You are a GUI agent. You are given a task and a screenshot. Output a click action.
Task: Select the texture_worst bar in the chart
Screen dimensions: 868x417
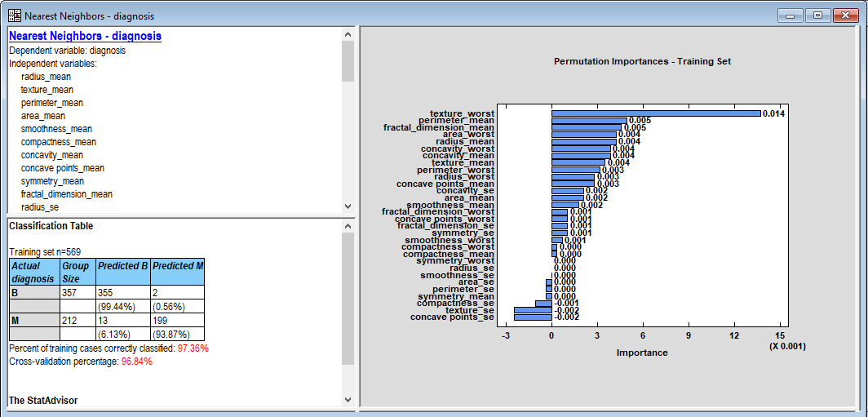pyautogui.click(x=655, y=113)
